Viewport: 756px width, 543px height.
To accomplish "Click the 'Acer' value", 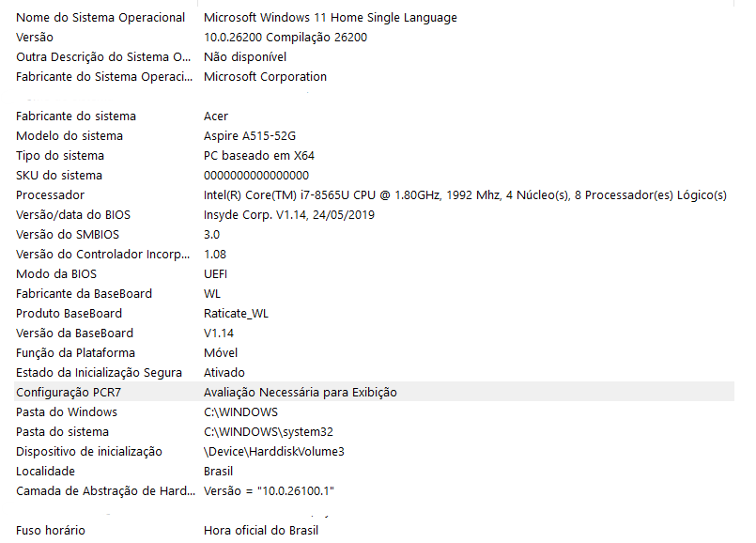I will [x=216, y=116].
